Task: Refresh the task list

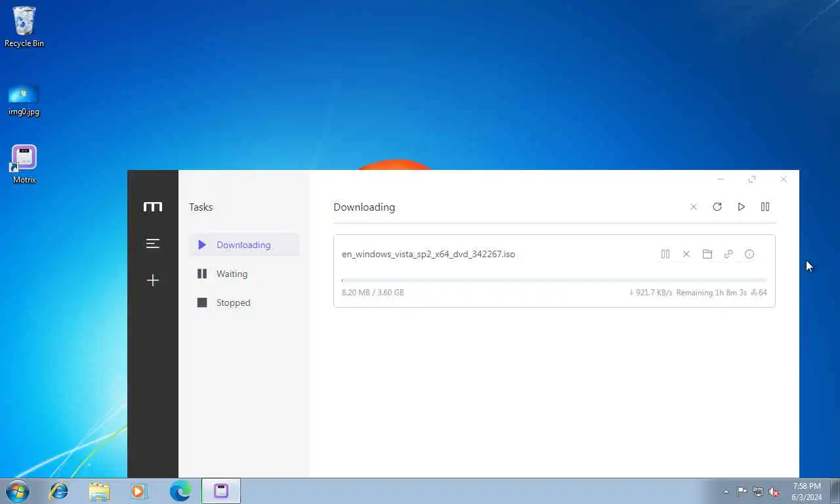Action: 717,207
